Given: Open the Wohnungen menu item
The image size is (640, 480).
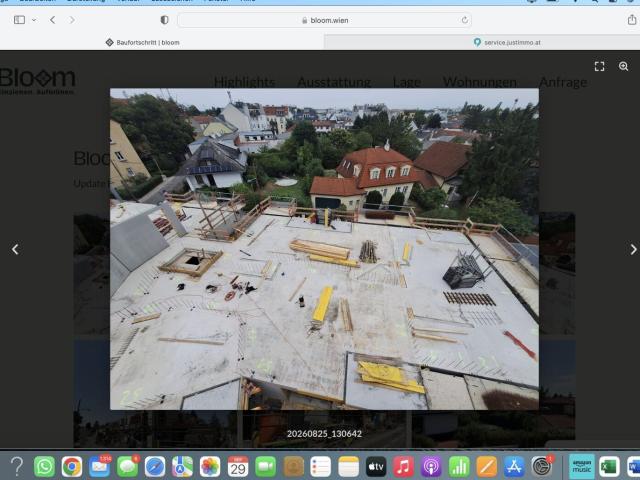Looking at the screenshot, I should click(x=480, y=82).
